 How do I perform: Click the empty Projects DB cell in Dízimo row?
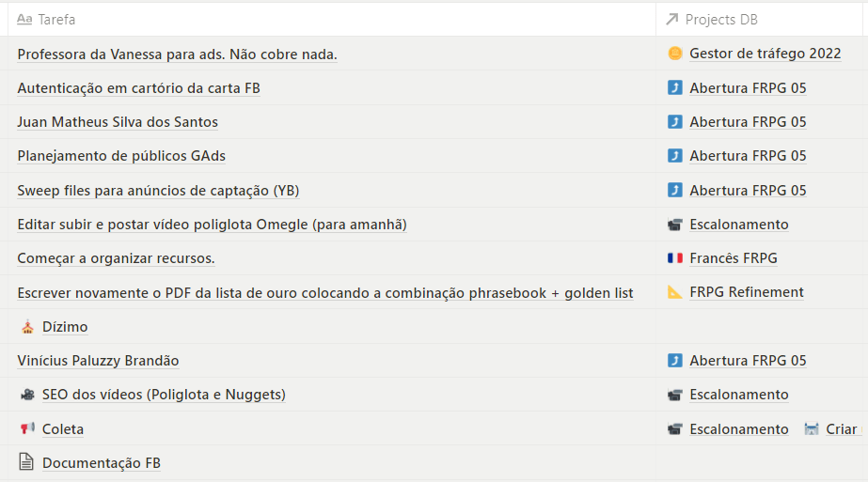pyautogui.click(x=762, y=327)
